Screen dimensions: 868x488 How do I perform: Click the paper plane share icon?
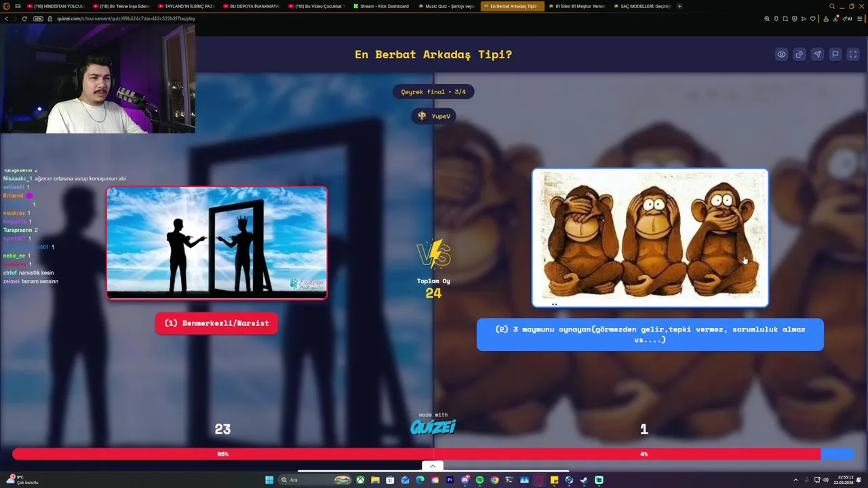tap(817, 55)
